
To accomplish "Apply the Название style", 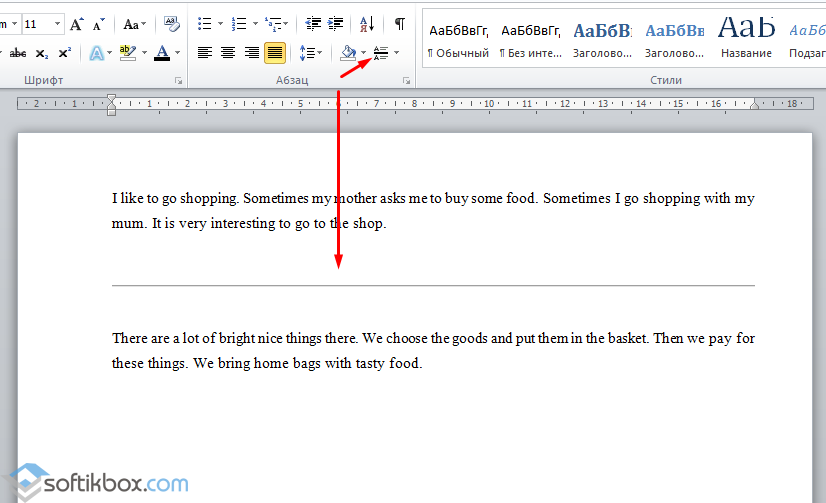I will 746,40.
